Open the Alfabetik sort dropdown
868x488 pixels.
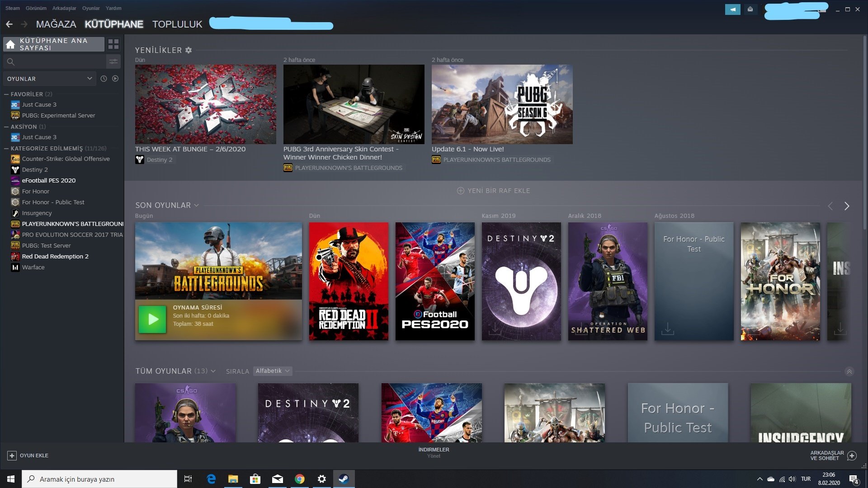[273, 371]
